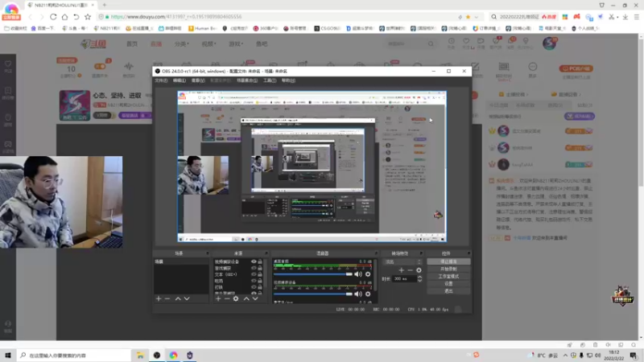The height and width of the screenshot is (362, 644).
Task: Enable 工作室模式 in OBS controls
Action: 448,276
